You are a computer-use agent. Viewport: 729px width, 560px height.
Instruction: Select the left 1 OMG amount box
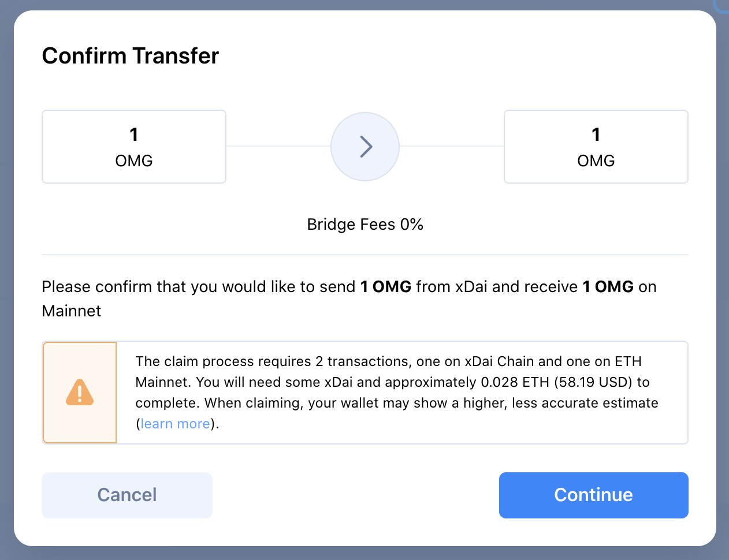click(x=133, y=146)
